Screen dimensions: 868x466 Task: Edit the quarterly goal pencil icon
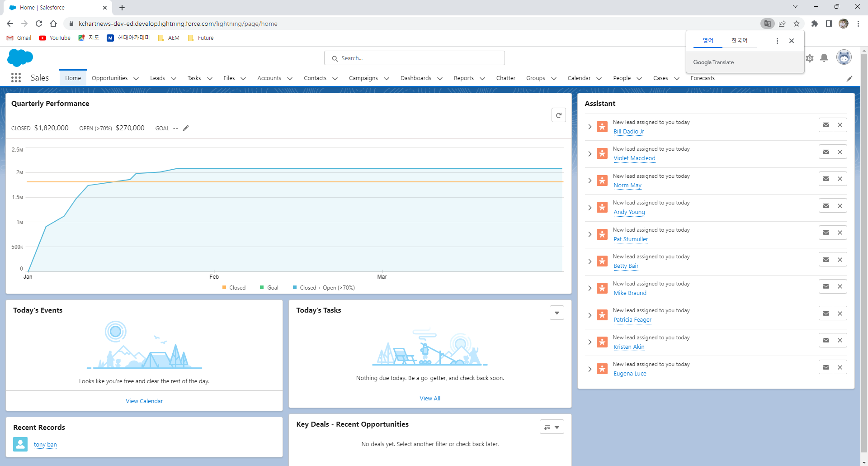click(186, 128)
